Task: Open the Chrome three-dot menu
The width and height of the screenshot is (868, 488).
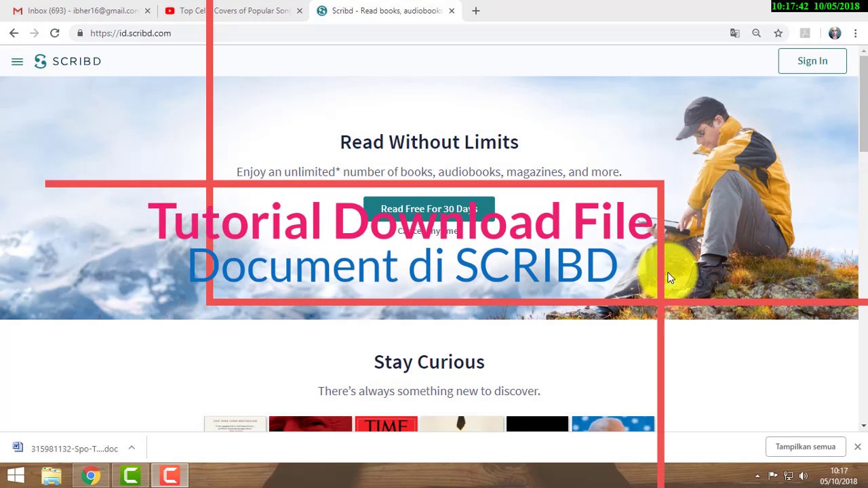Action: 856,33
